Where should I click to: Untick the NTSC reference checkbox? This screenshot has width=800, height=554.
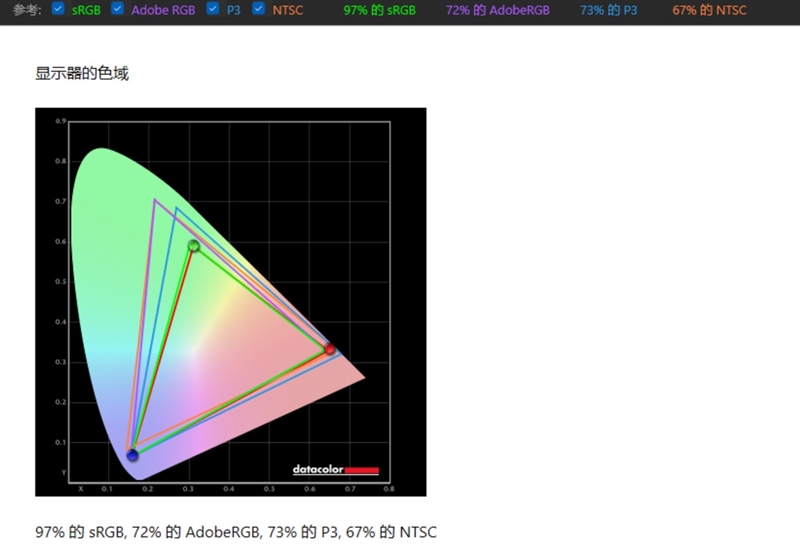(259, 9)
